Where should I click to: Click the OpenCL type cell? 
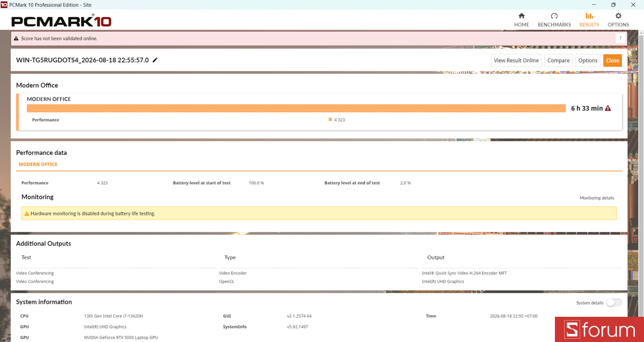point(226,281)
